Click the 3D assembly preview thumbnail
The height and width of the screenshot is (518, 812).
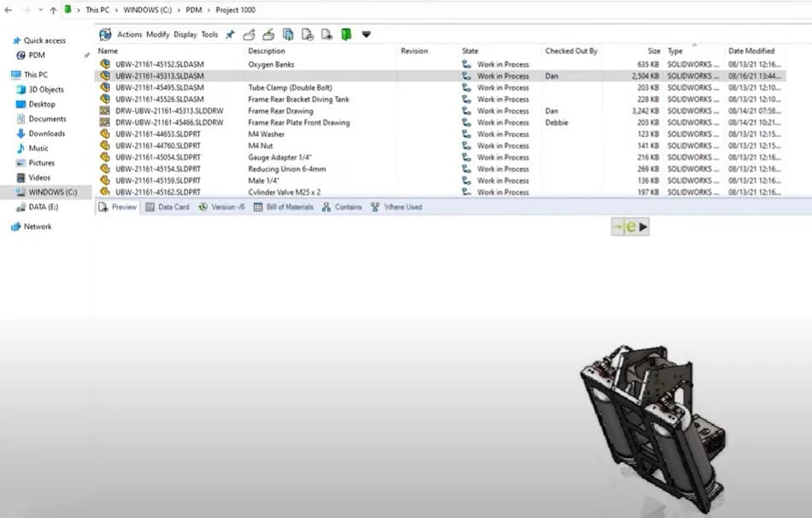[654, 428]
